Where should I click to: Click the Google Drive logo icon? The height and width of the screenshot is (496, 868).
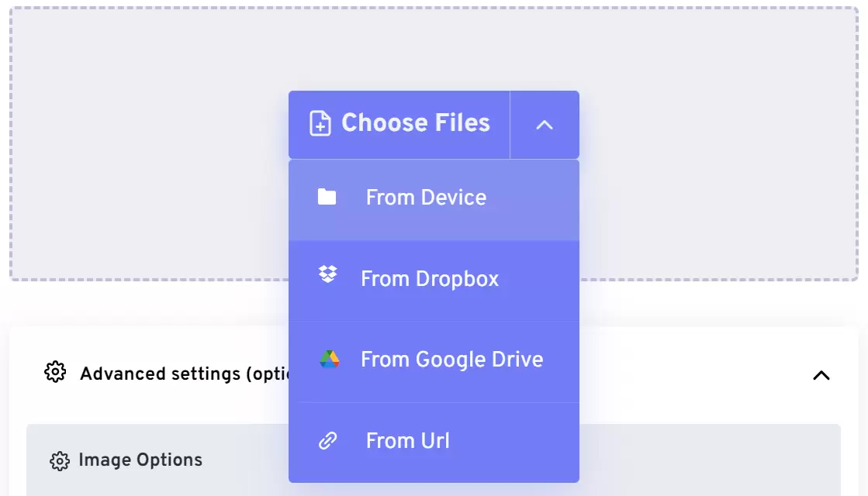tap(330, 360)
